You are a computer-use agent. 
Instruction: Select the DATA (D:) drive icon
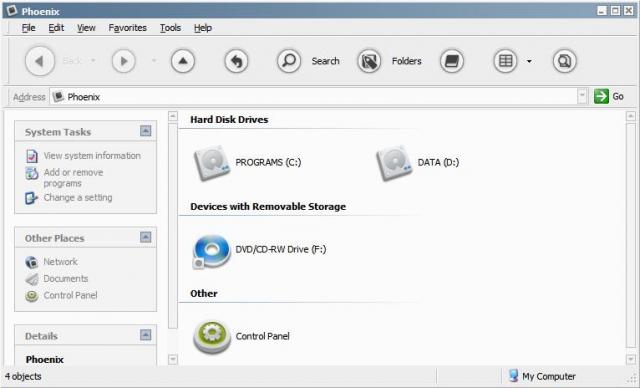click(x=394, y=162)
